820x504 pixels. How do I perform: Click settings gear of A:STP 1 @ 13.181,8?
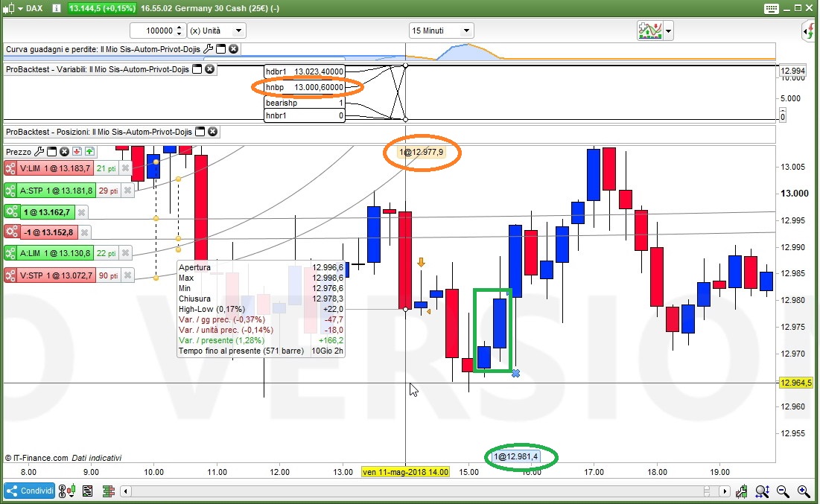coord(10,191)
